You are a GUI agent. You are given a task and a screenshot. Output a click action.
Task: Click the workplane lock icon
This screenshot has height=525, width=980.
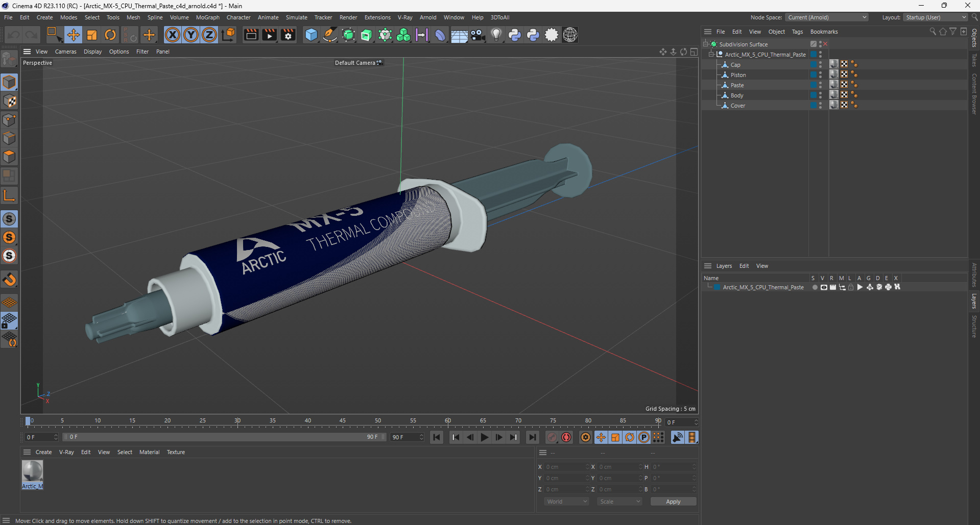point(9,321)
